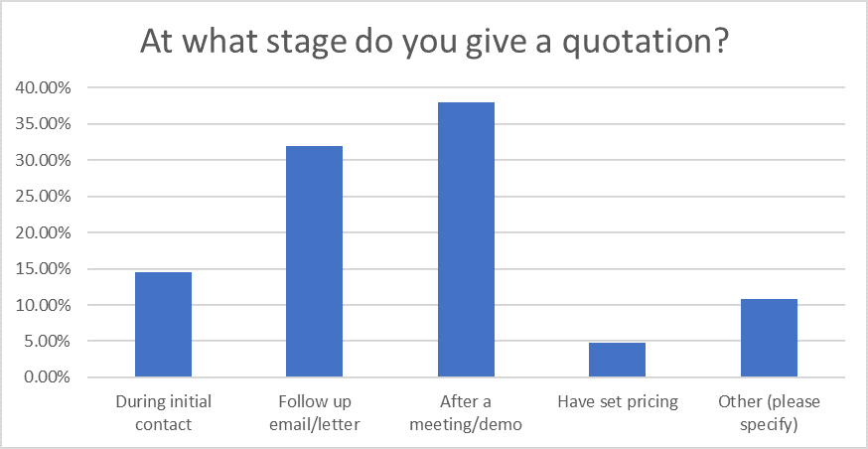Screen dimensions: 868x449
Task: Select the Follow up email/letter category label
Action: pyautogui.click(x=315, y=413)
